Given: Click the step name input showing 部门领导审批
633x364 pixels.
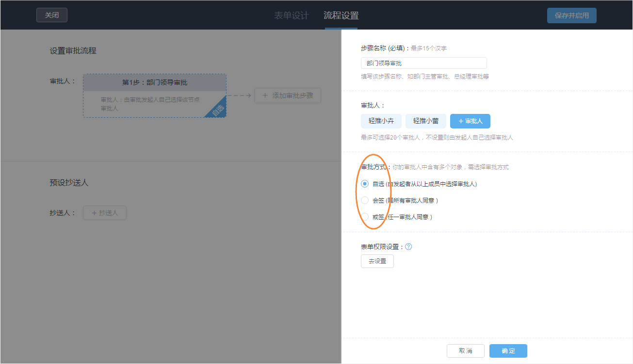Looking at the screenshot, I should coord(423,63).
